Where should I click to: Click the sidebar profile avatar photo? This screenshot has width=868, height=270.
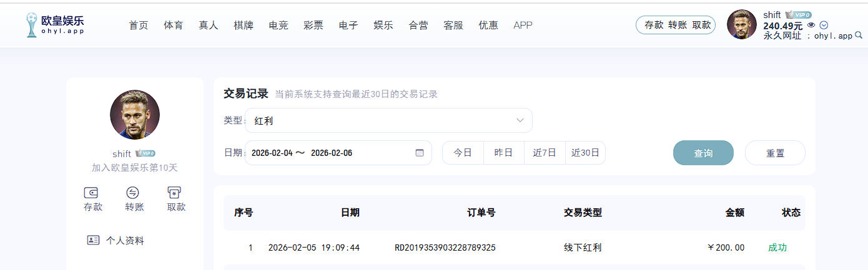pyautogui.click(x=134, y=115)
